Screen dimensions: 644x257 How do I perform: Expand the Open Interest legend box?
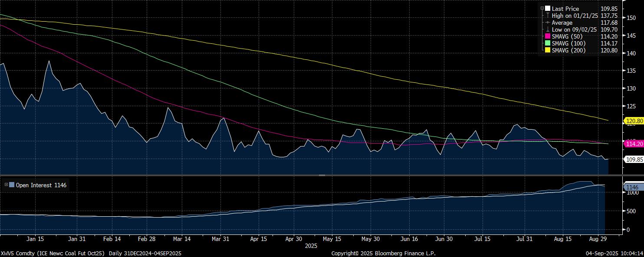(6, 185)
